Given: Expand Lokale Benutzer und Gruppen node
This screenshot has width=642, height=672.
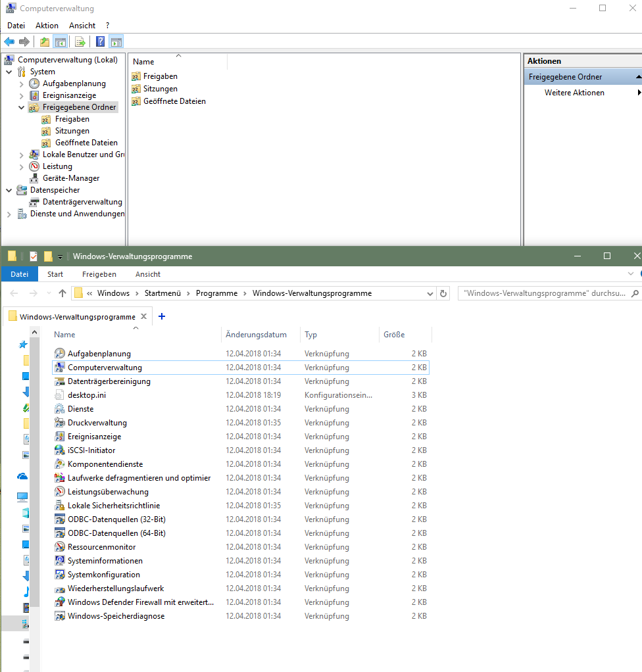Looking at the screenshot, I should pyautogui.click(x=22, y=155).
